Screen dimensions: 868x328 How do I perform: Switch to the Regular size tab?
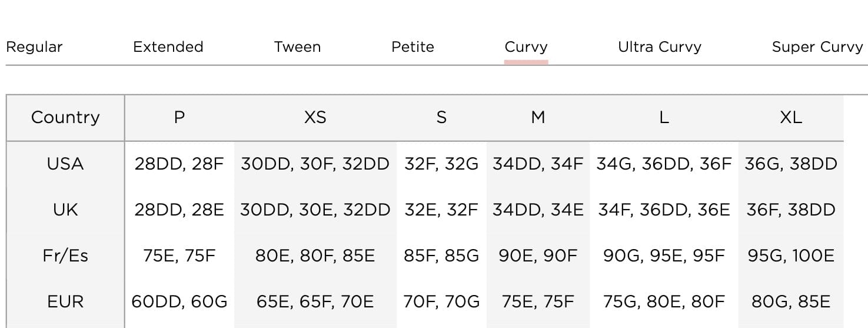34,47
